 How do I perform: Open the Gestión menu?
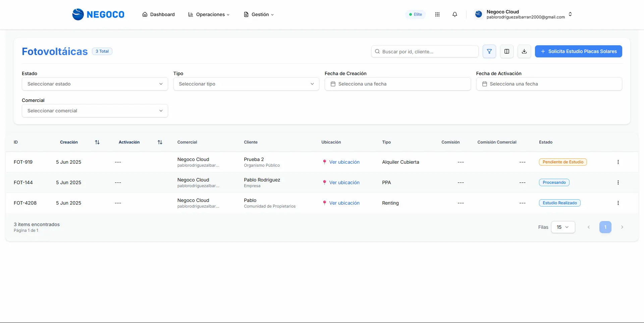[x=259, y=14]
